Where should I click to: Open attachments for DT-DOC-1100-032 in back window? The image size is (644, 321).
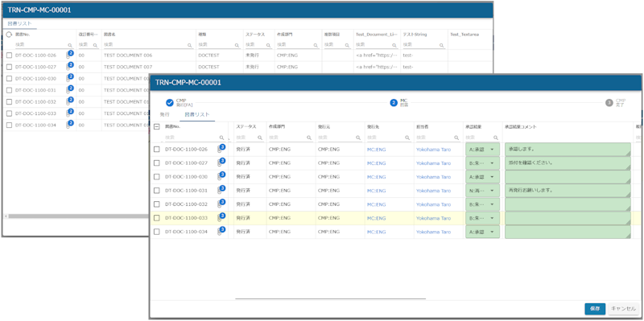click(x=69, y=101)
